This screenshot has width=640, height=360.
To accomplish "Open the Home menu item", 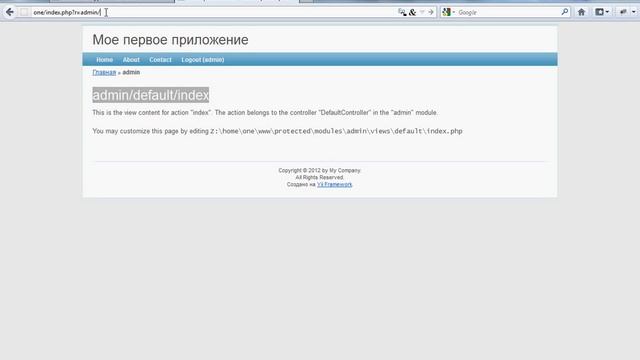I will click(104, 60).
